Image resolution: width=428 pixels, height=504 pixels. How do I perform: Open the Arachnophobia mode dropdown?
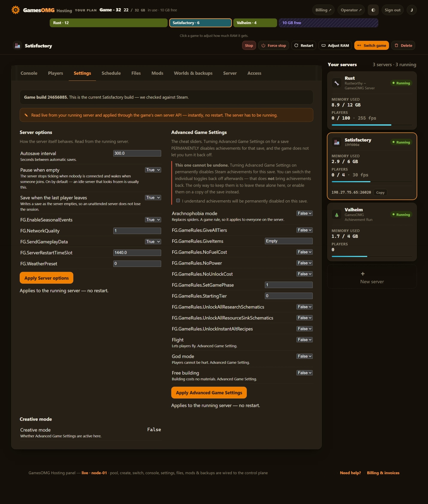(304, 213)
